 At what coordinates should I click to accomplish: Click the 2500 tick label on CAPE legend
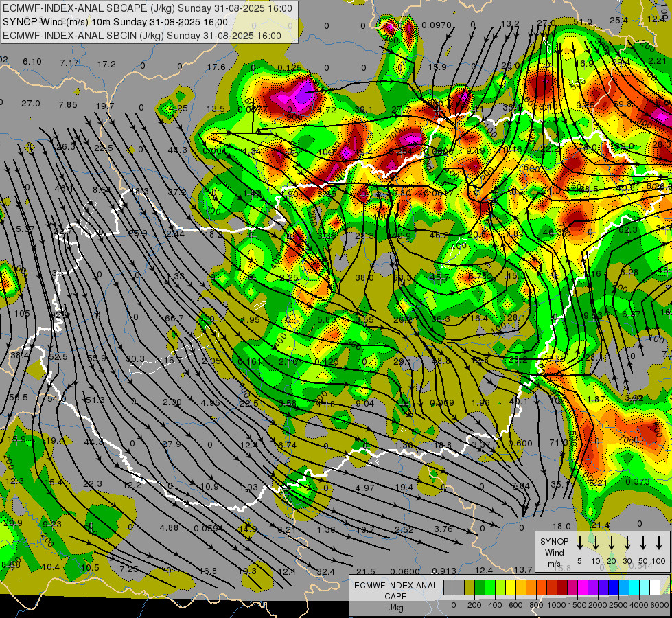coord(618,605)
